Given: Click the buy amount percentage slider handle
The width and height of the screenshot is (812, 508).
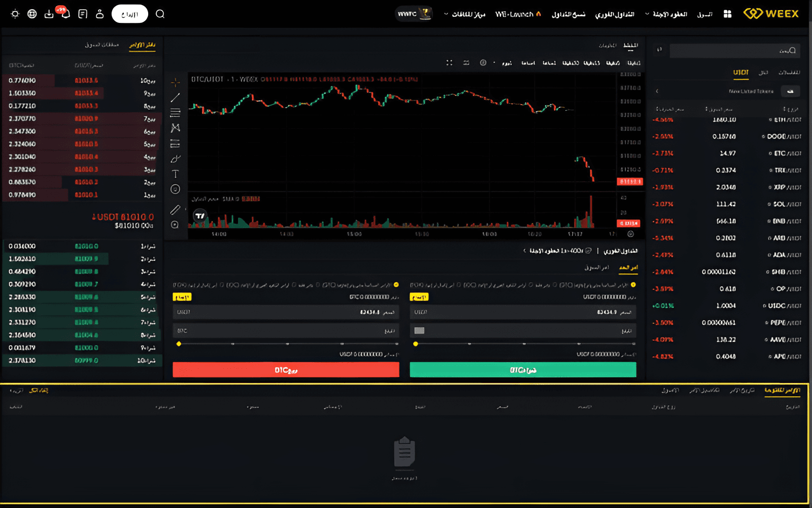Looking at the screenshot, I should tap(416, 344).
